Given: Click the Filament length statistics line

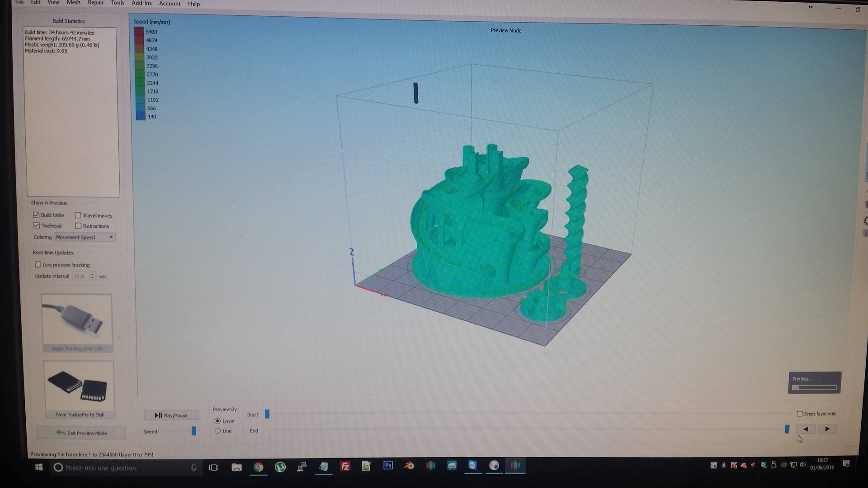Looking at the screenshot, I should tap(57, 39).
